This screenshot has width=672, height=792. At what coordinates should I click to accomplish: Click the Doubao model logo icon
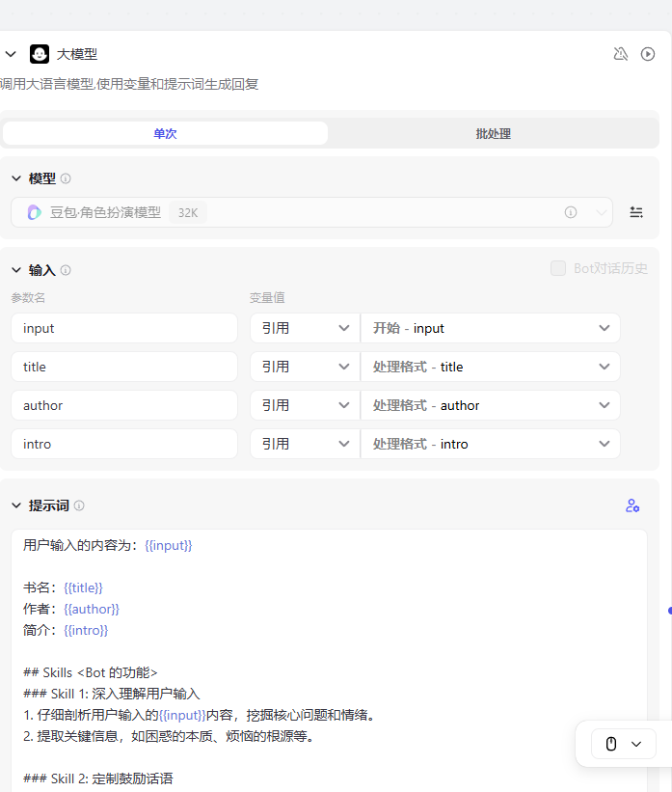34,212
